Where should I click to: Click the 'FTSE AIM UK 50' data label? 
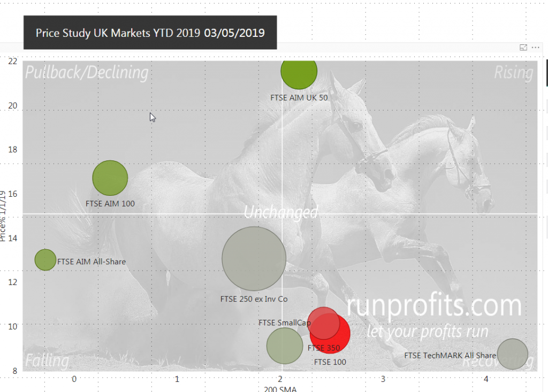(x=299, y=98)
